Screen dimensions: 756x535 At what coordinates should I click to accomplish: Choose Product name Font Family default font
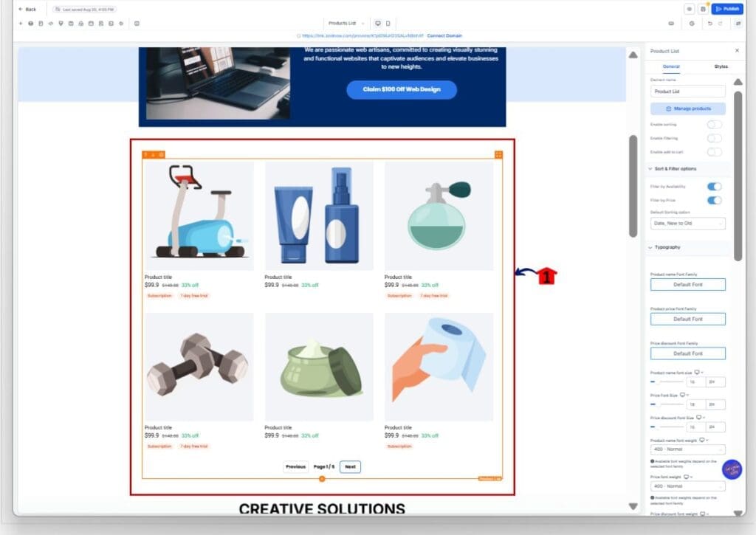click(x=687, y=285)
